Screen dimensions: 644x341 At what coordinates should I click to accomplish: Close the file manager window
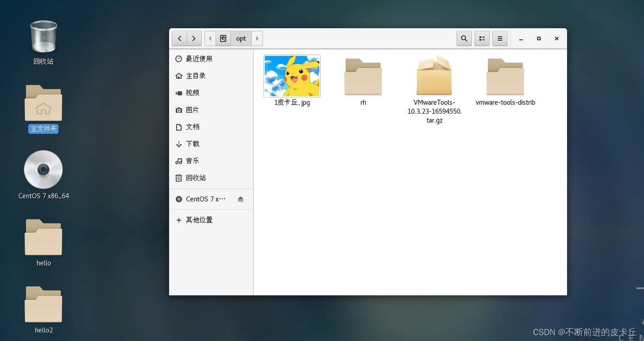[557, 39]
